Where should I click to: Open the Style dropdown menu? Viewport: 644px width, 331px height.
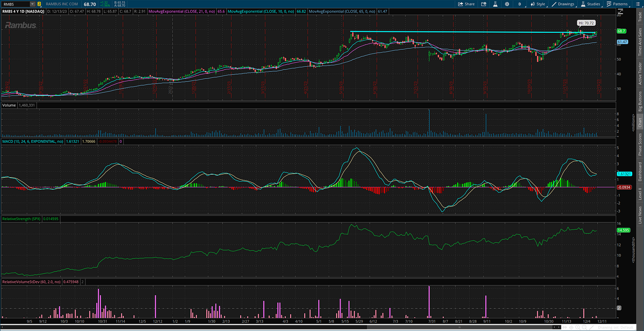pos(538,4)
